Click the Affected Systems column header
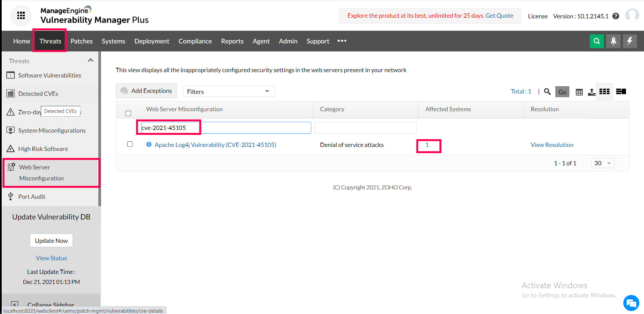 [x=448, y=109]
